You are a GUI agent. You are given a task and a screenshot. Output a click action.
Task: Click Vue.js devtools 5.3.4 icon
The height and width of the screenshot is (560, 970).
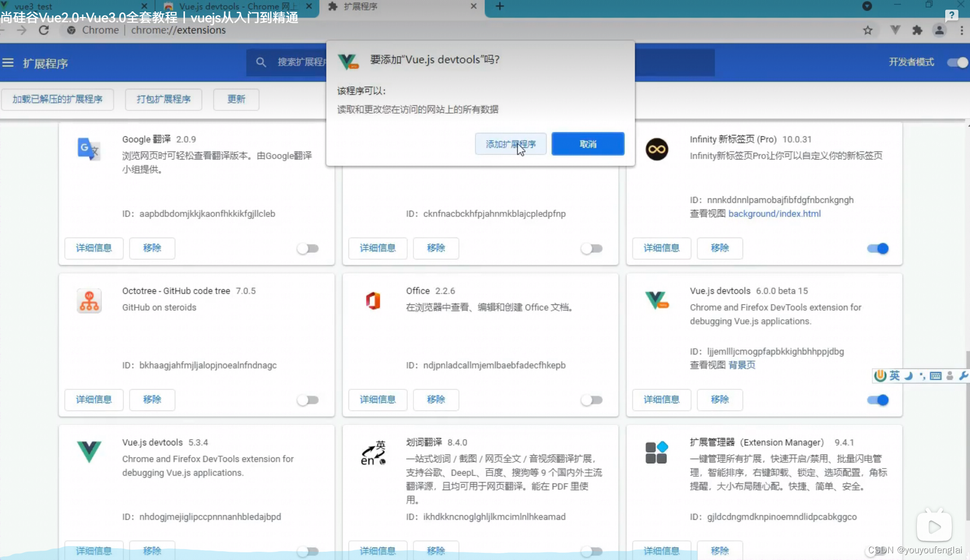pyautogui.click(x=89, y=452)
